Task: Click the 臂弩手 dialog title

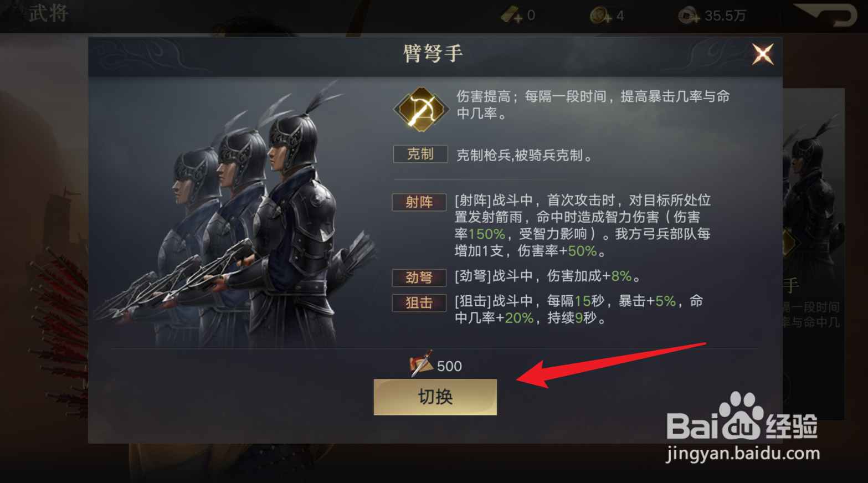Action: click(433, 54)
